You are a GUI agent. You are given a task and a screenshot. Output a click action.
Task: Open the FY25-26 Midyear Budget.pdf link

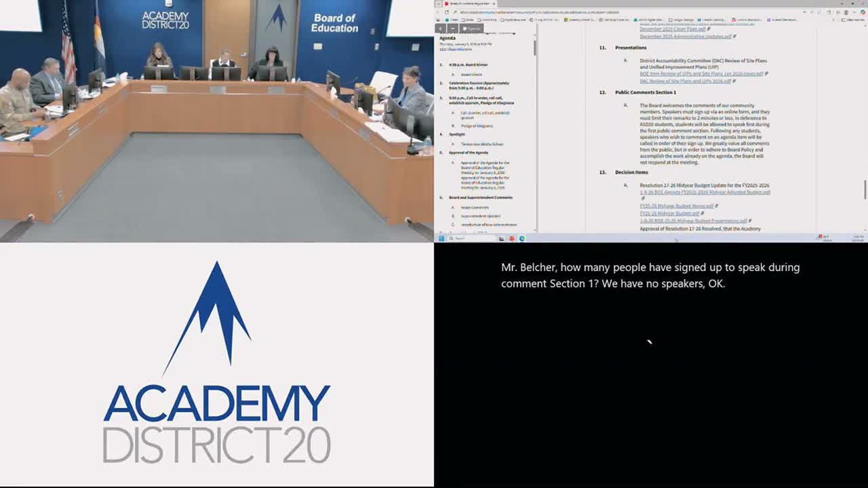[669, 213]
